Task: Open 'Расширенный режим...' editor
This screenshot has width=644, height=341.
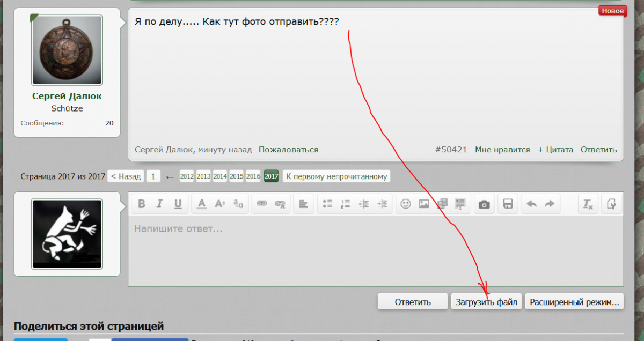Action: click(574, 302)
